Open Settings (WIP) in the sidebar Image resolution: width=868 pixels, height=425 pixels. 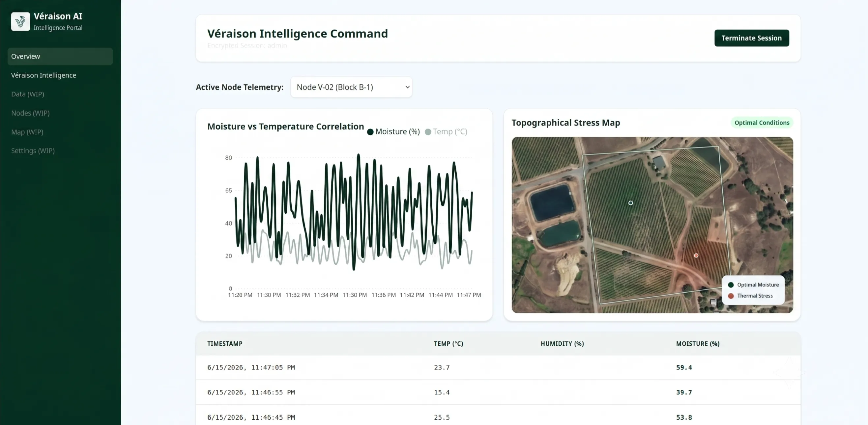pos(33,151)
